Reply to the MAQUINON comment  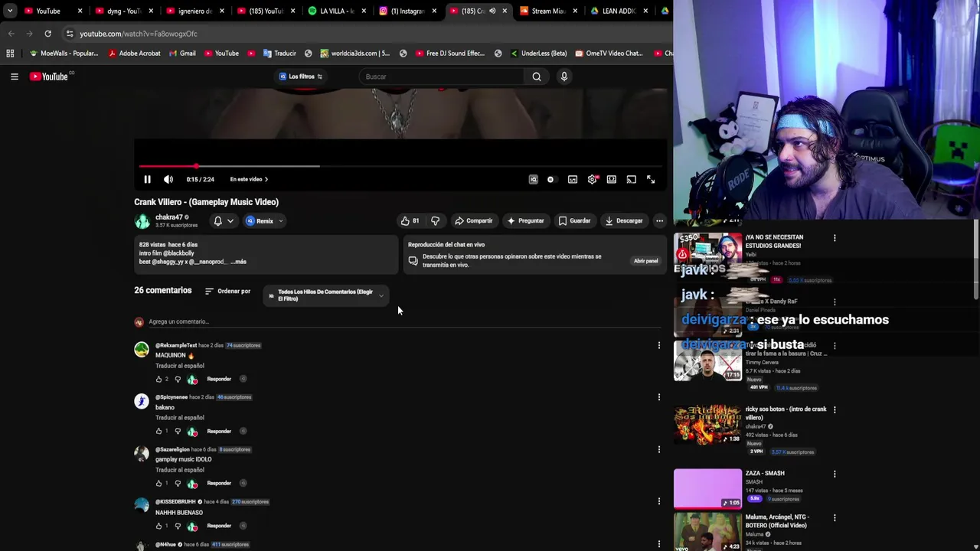point(219,379)
